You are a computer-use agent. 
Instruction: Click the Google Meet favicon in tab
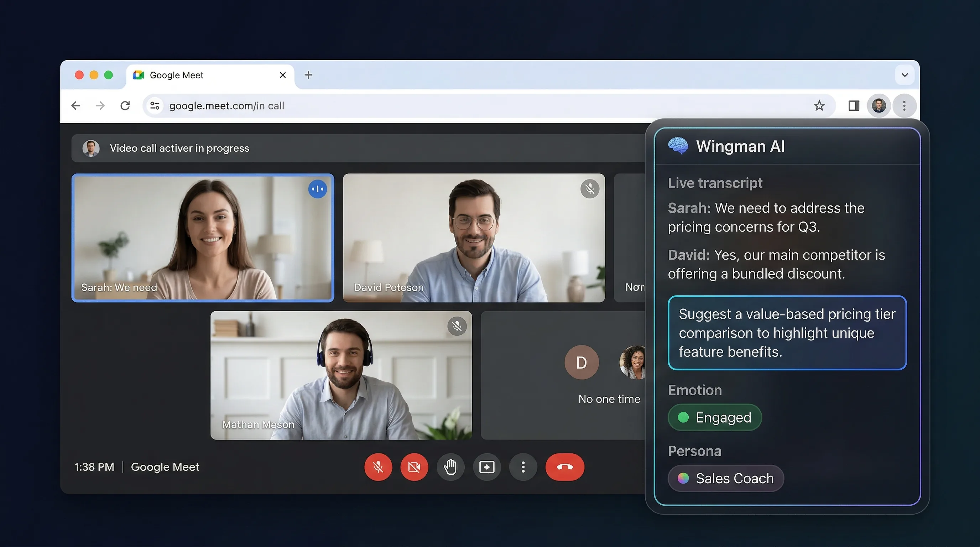click(139, 75)
